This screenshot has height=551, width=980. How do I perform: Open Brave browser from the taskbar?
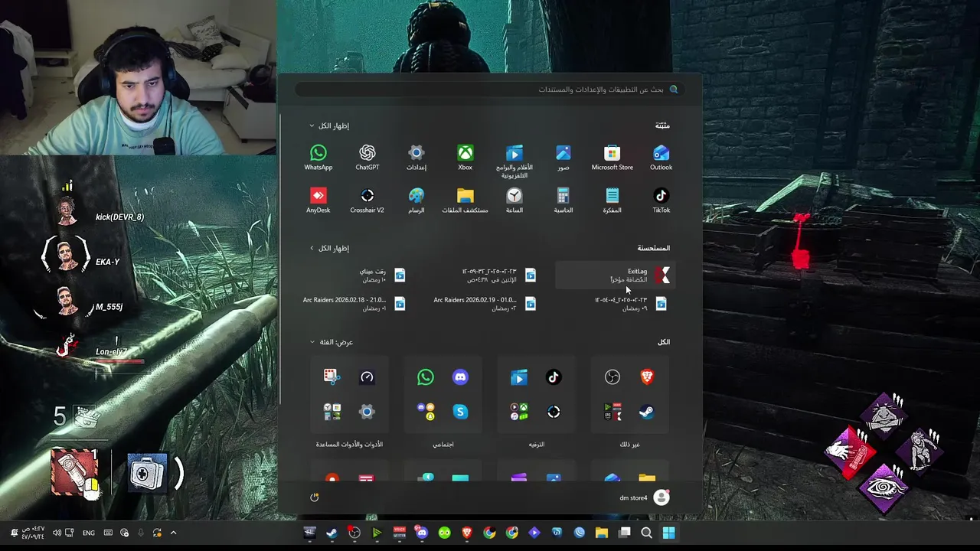467,533
